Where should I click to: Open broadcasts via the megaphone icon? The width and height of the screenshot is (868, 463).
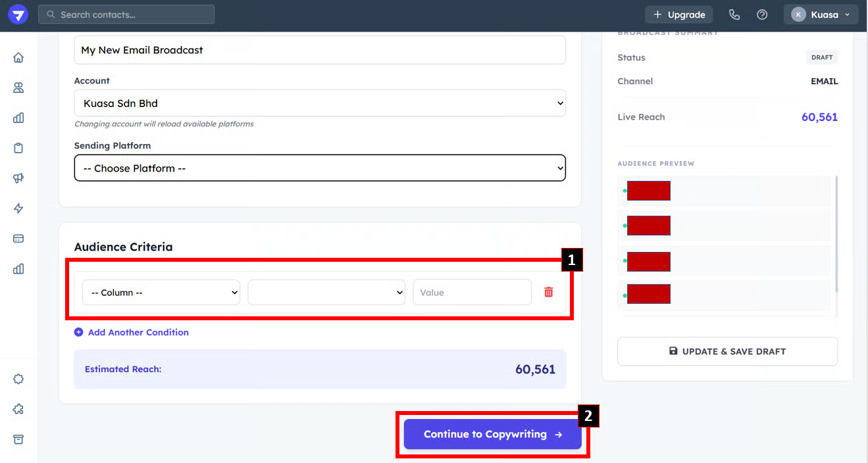pos(18,178)
